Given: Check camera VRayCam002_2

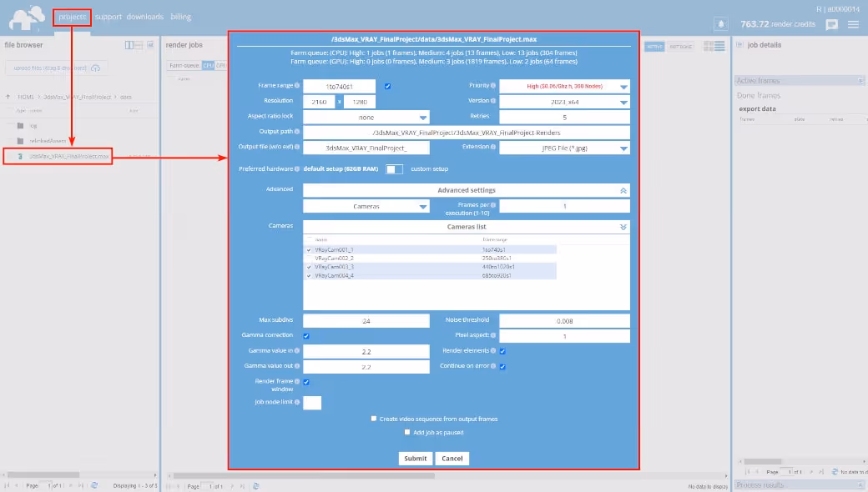Looking at the screenshot, I should pos(309,259).
